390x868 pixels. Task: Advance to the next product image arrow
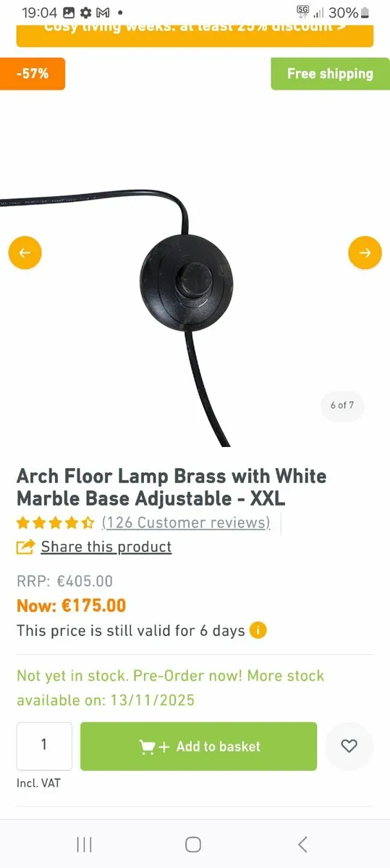[x=365, y=253]
